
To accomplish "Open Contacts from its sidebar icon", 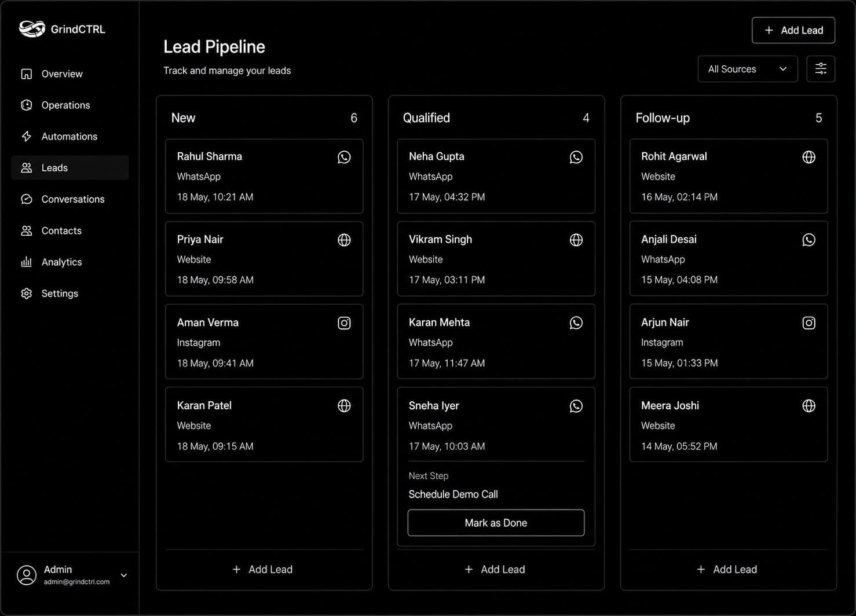I will (x=27, y=230).
